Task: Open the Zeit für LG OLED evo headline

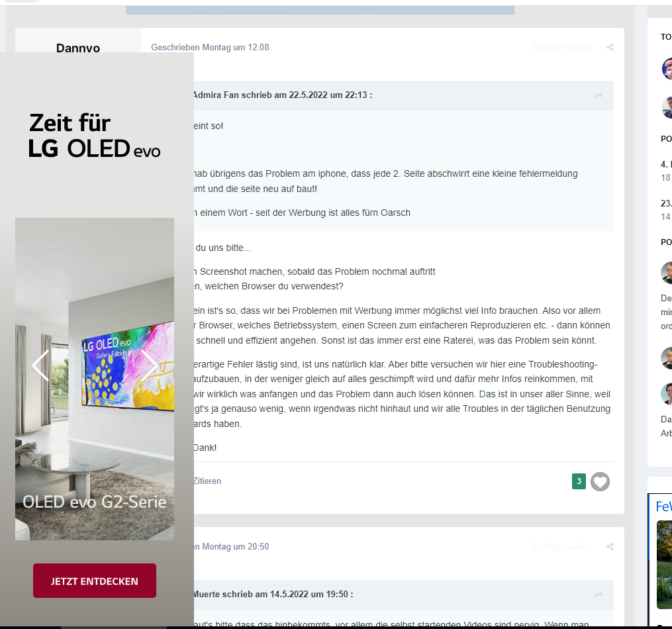Action: 94,136
